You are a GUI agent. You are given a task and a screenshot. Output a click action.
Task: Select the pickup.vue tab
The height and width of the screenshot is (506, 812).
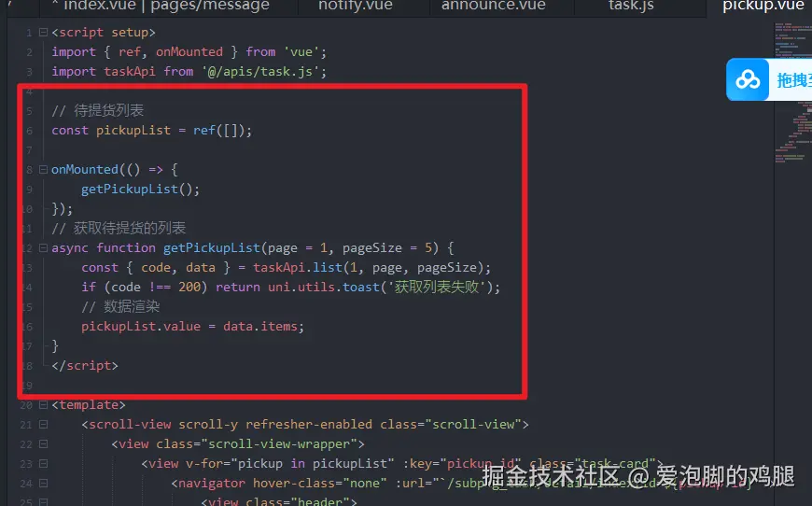tap(763, 7)
